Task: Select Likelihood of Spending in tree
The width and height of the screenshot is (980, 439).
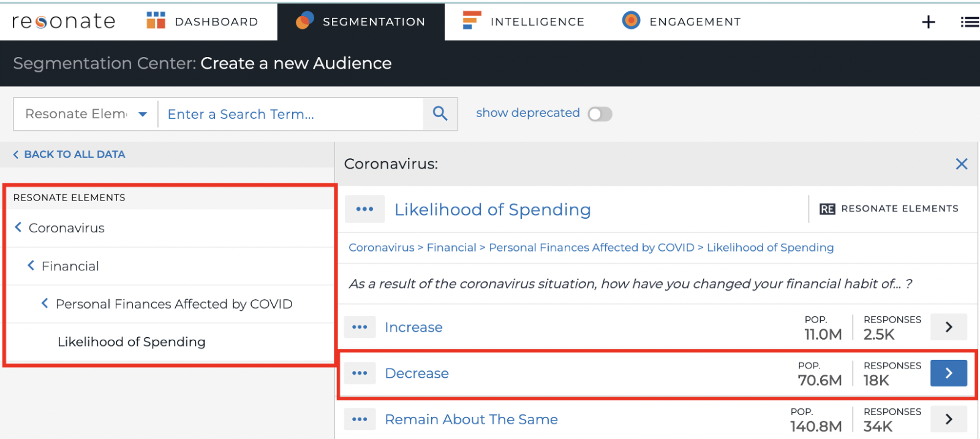Action: tap(132, 342)
